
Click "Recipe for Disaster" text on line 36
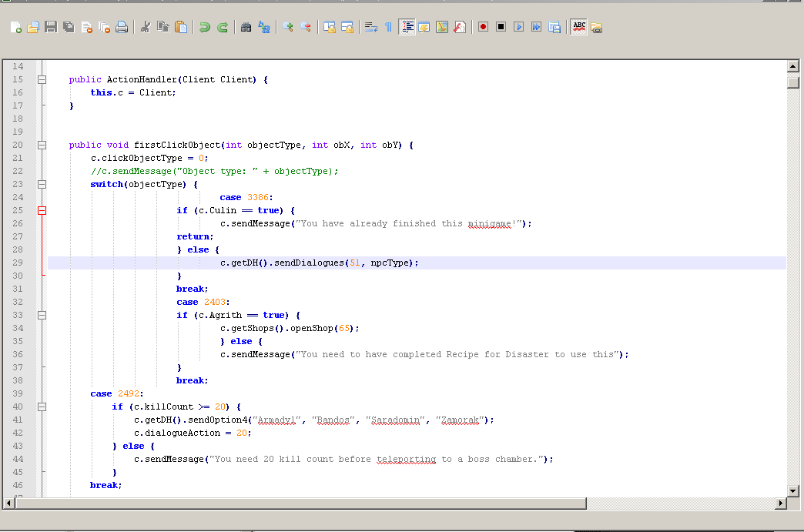point(497,354)
